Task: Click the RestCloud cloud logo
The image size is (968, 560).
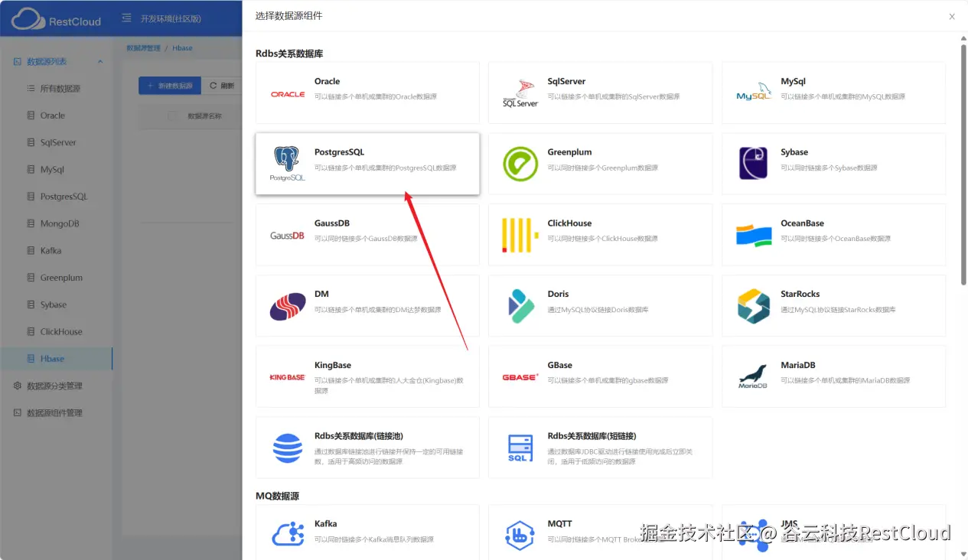Action: click(x=28, y=18)
